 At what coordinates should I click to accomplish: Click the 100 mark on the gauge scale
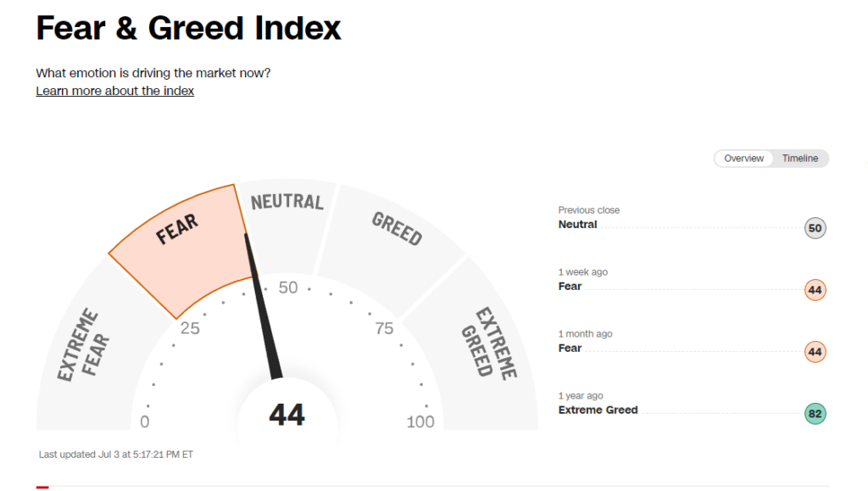point(420,421)
